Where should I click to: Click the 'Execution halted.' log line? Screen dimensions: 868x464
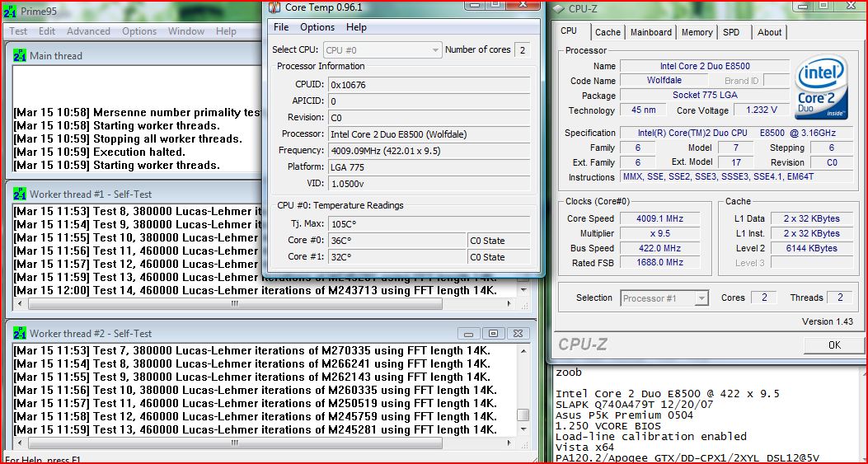[100, 152]
